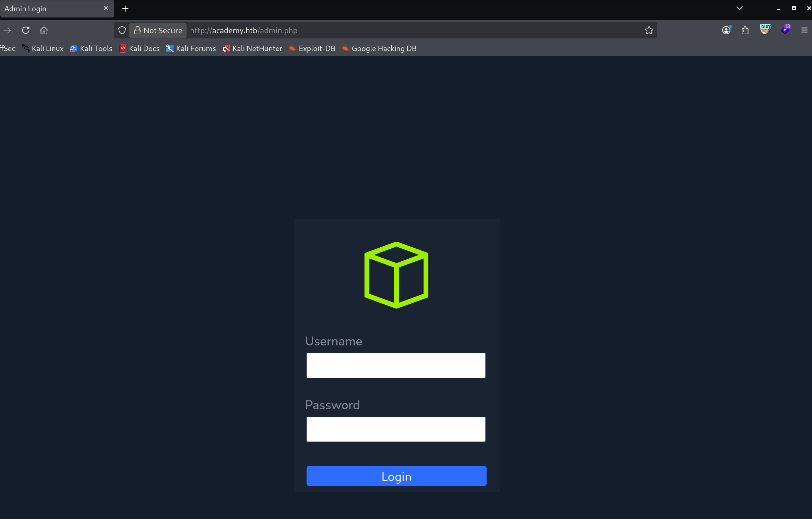Select the Admin Login tab
The height and width of the screenshot is (519, 812).
click(57, 9)
